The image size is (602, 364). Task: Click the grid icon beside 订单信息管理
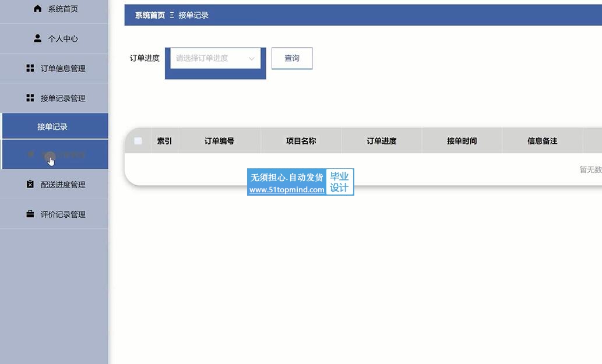click(30, 68)
